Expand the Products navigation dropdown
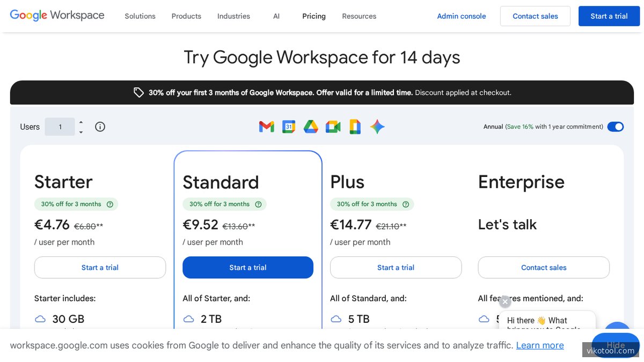 tap(186, 16)
